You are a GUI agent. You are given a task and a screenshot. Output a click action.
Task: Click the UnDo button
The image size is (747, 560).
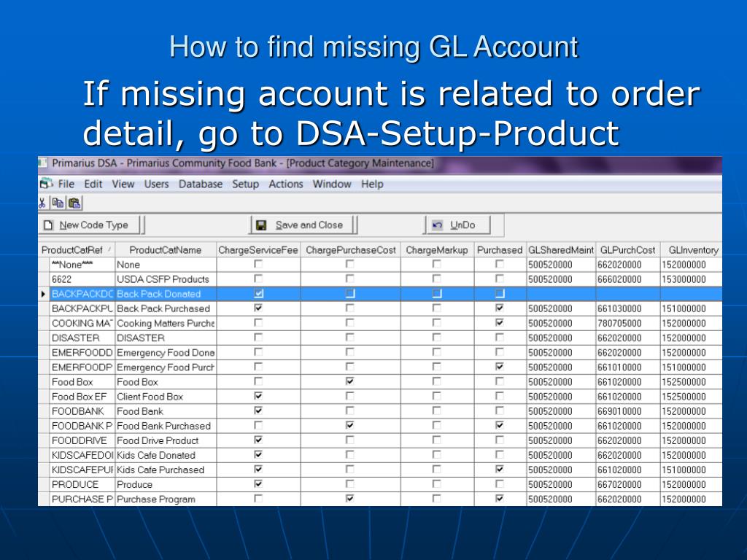click(457, 225)
